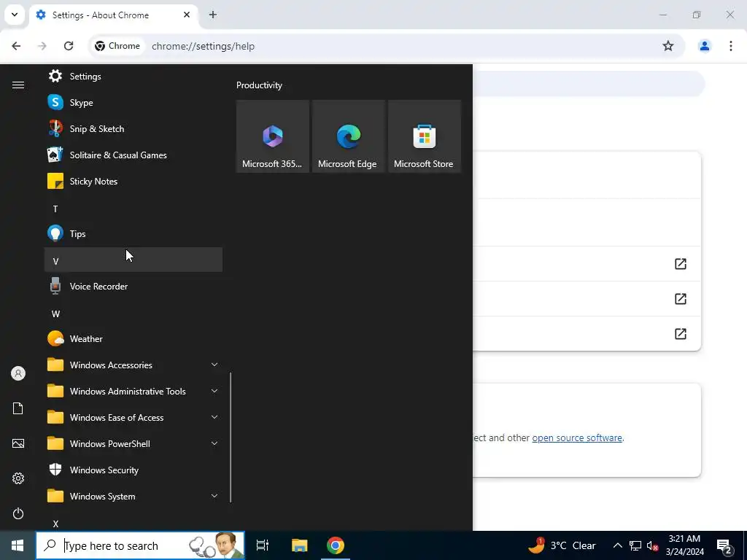
Task: Click letter T section header
Action: [x=133, y=209]
